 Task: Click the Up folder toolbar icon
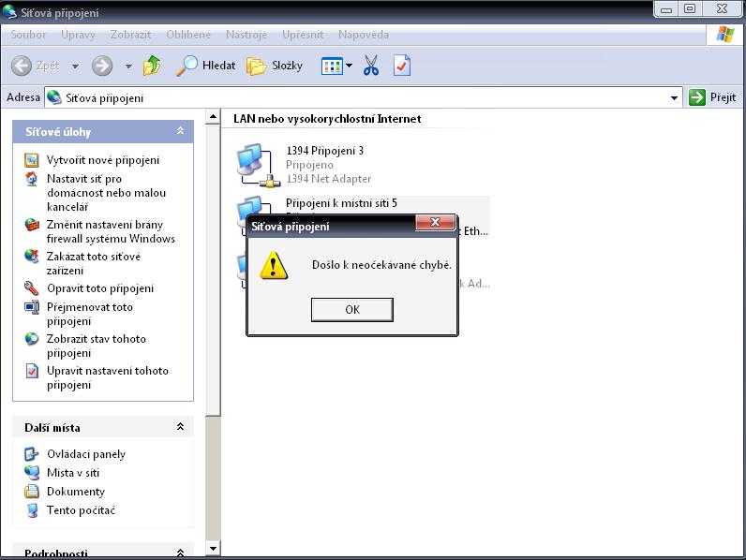(152, 66)
